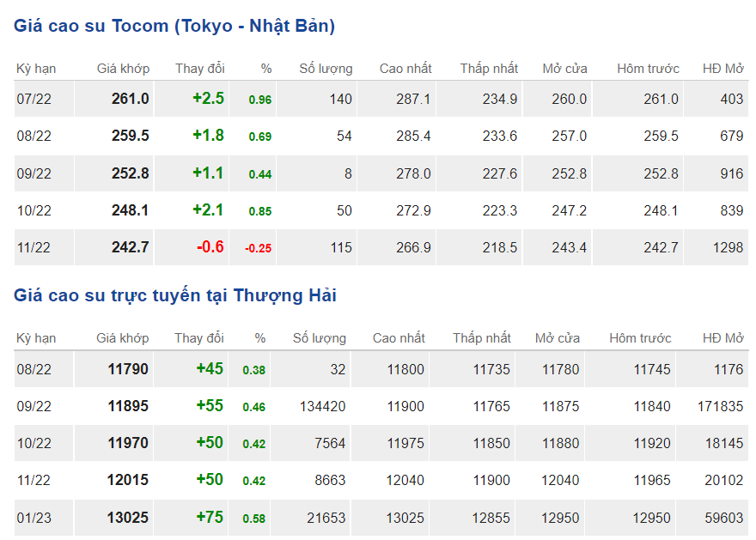Viewport: 756px width, 540px height.
Task: Click the highest price 287.1
Action: (x=413, y=100)
